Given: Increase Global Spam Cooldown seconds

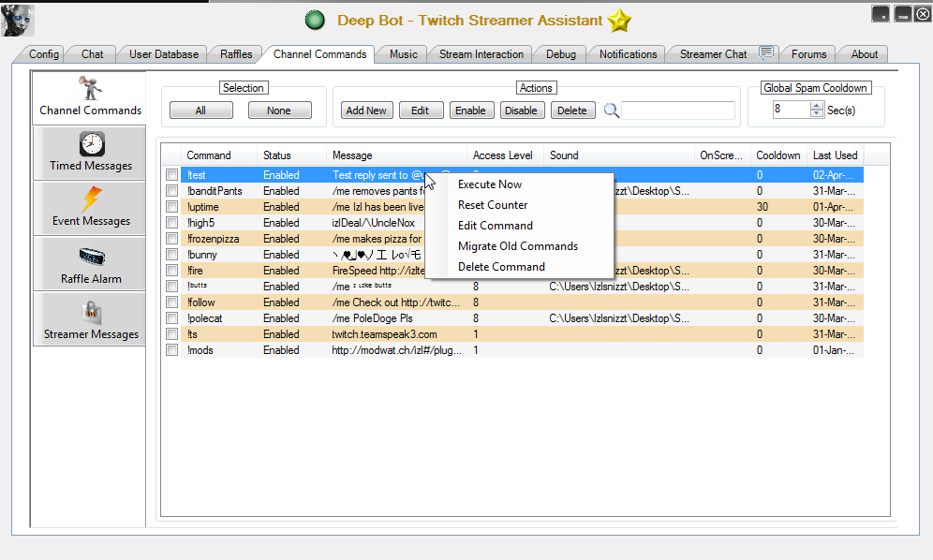Looking at the screenshot, I should 817,106.
